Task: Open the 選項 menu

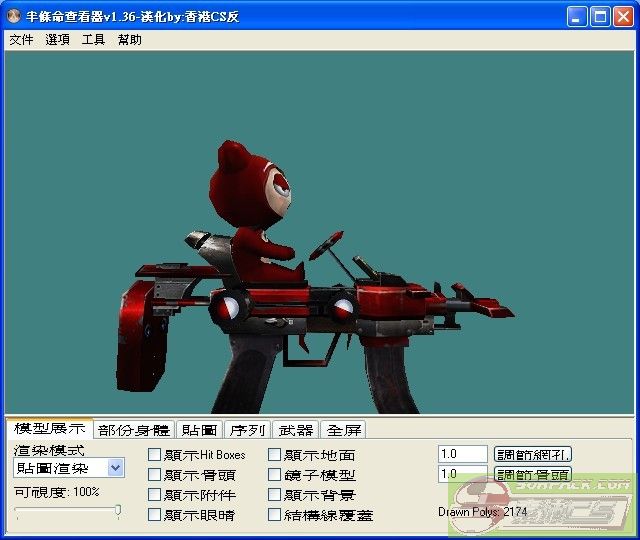Action: point(58,40)
